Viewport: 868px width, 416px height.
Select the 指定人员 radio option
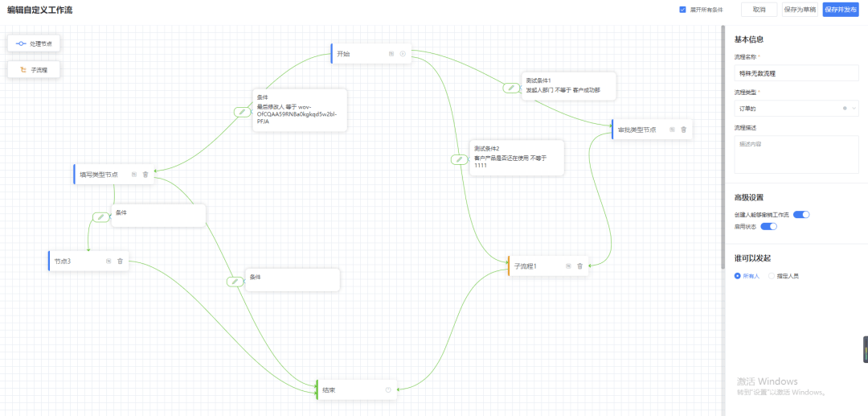tap(772, 276)
